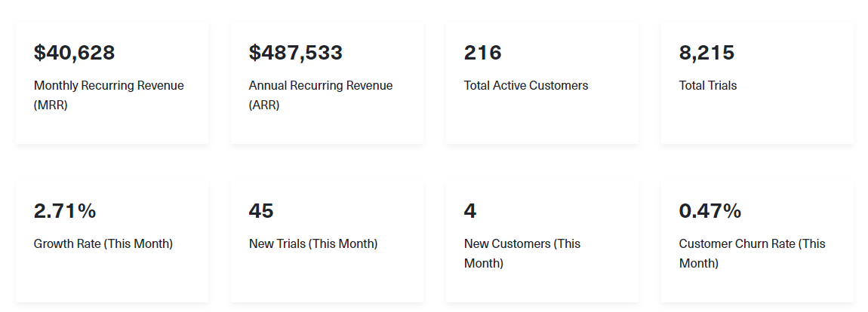Screen dimensions: 868x312
Task: Open the Total Trials card label
Action: click(708, 86)
